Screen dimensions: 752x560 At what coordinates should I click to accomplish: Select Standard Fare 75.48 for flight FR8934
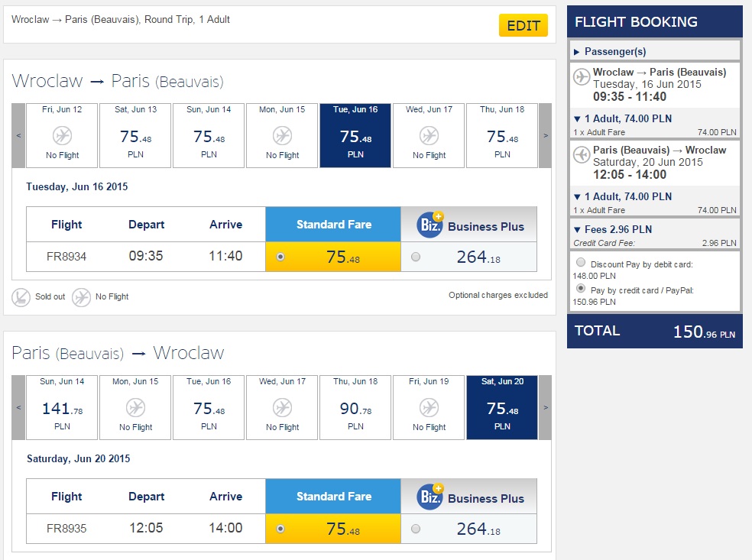tap(280, 257)
